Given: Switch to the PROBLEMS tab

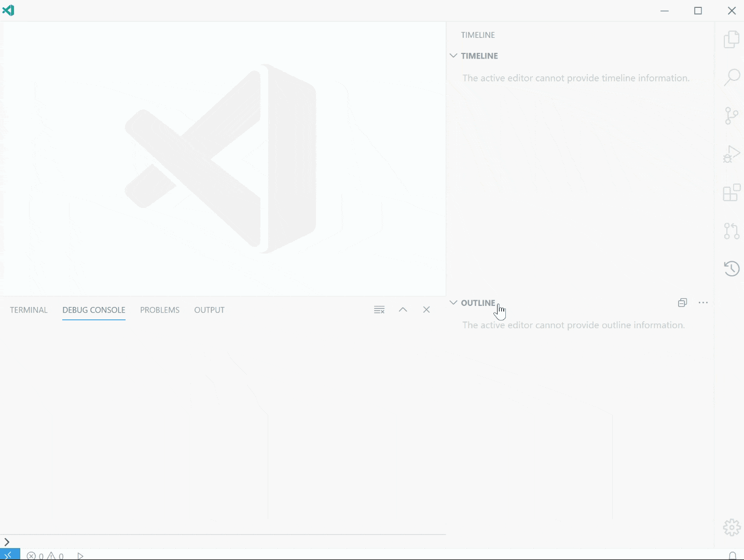Looking at the screenshot, I should pyautogui.click(x=159, y=310).
